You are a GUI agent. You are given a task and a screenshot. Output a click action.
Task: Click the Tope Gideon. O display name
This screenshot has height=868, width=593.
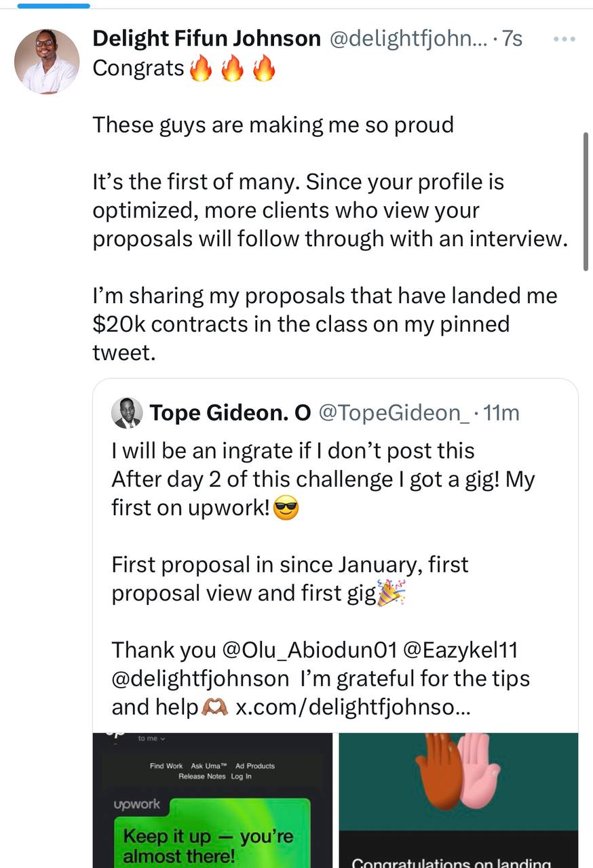tap(230, 412)
